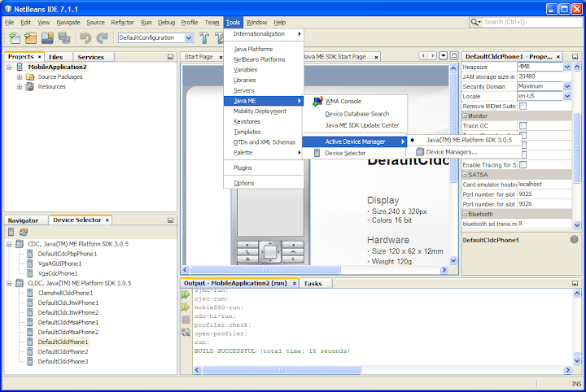This screenshot has height=392, width=586.
Task: Select Options in the Tools menu
Action: point(264,183)
